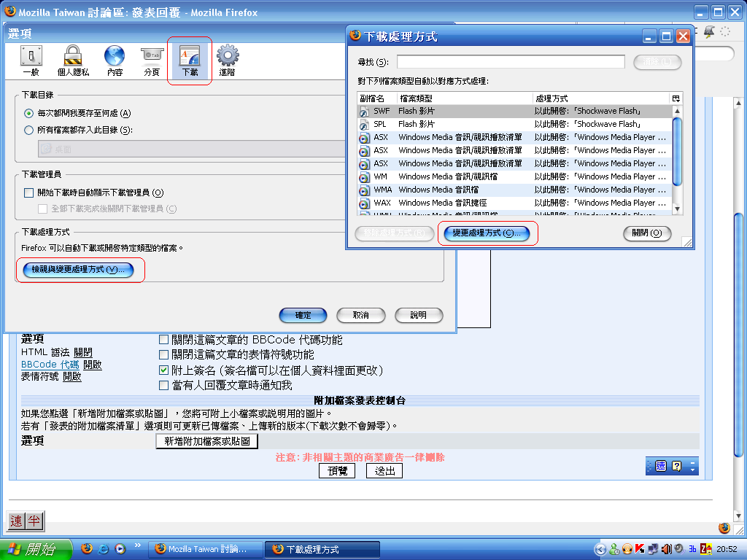Click 確定 button in options dialog

(303, 315)
